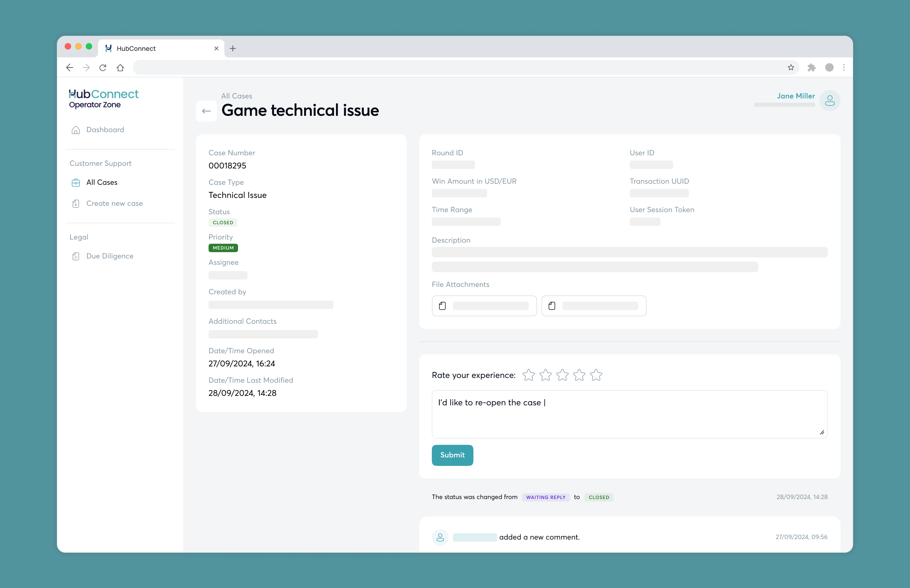
Task: Click case number 00018295
Action: [x=227, y=166]
